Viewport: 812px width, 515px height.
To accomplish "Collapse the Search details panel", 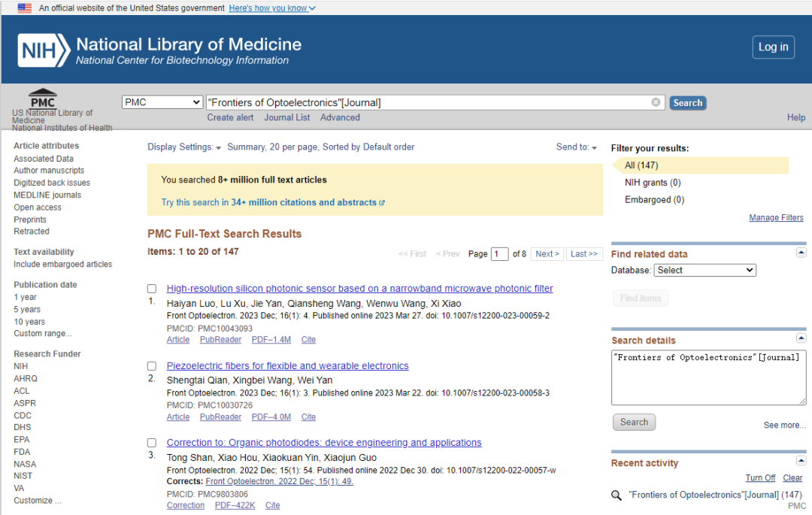I will (x=801, y=338).
